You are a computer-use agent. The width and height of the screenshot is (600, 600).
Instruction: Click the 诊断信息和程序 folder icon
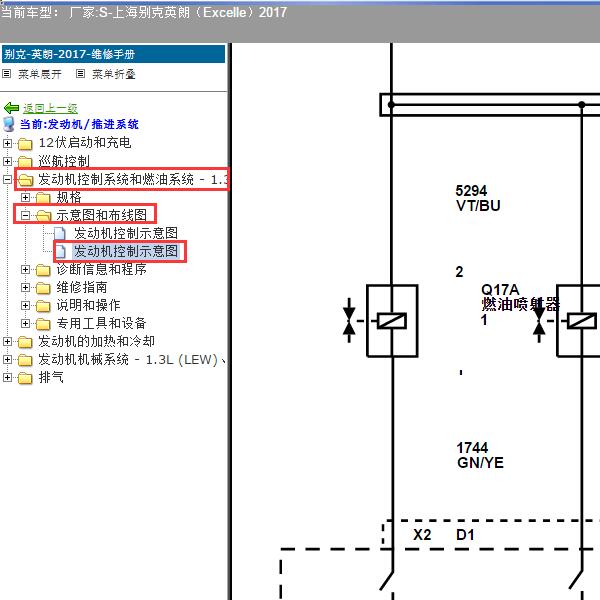click(x=43, y=270)
